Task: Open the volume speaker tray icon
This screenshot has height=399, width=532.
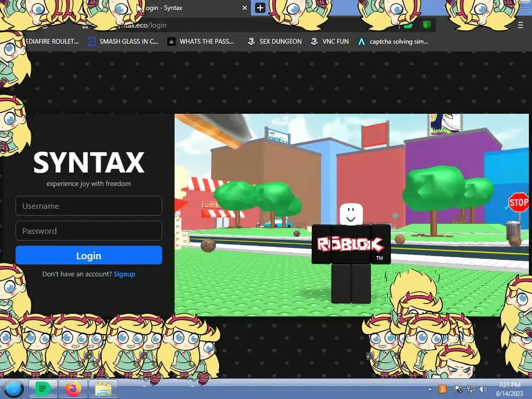Action: click(x=483, y=389)
